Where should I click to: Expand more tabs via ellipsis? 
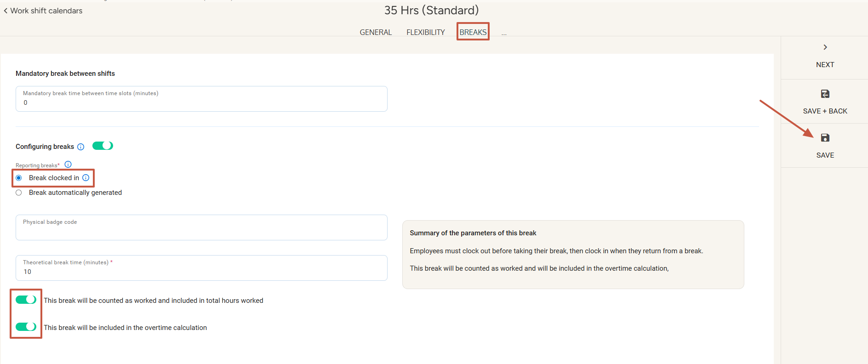pos(504,33)
